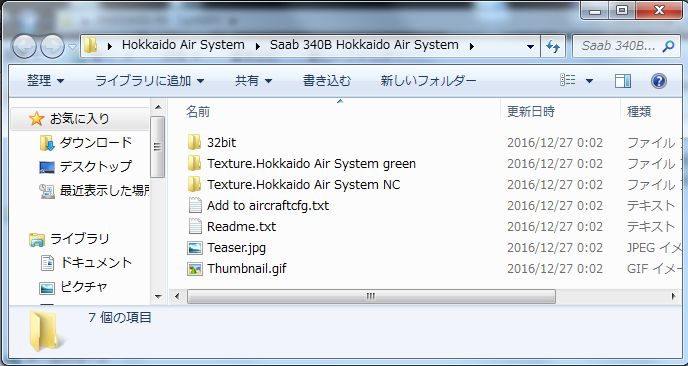Screen dimensions: 688x366
Task: Click the 32bit folder icon
Action: [194, 142]
